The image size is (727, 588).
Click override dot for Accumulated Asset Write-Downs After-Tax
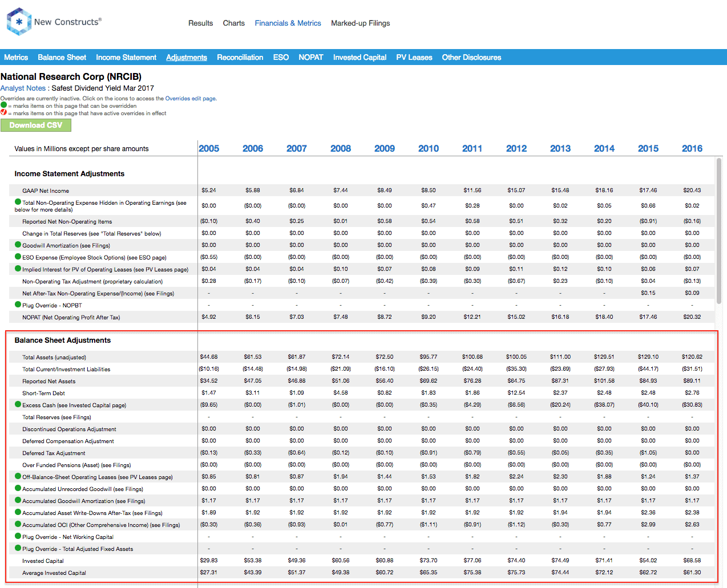(x=18, y=512)
